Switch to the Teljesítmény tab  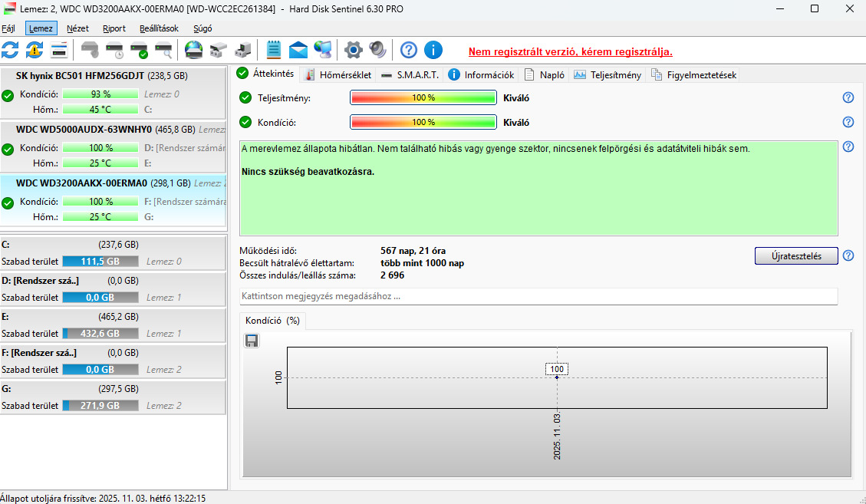[x=608, y=74]
